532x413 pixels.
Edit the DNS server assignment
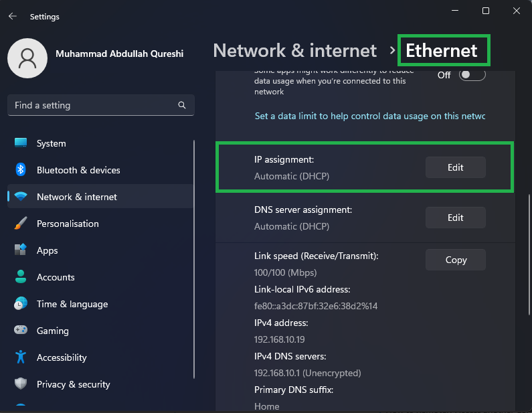pos(455,218)
